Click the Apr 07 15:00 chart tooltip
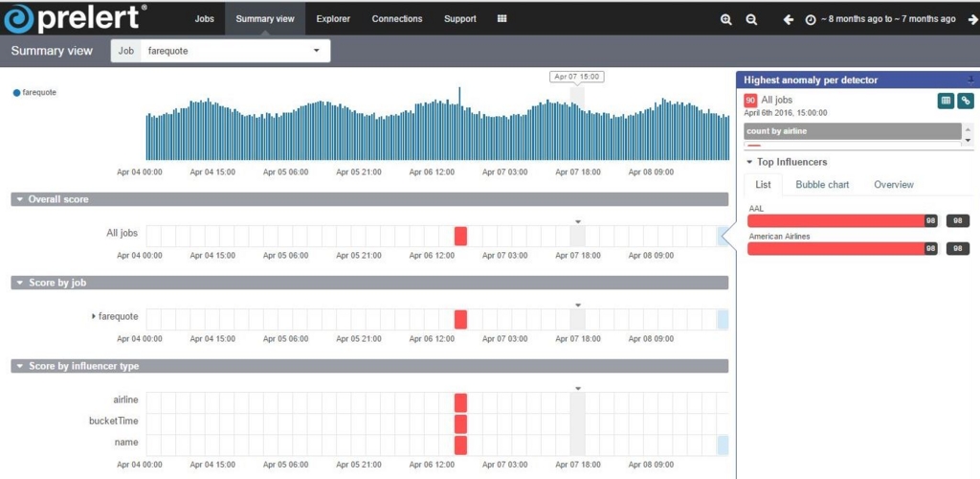Screen dimensions: 980x479 click(577, 77)
